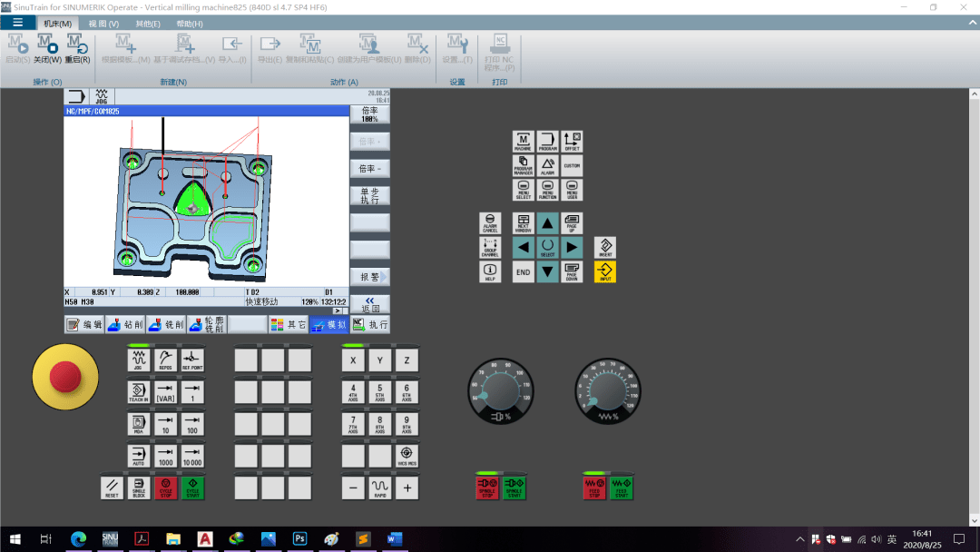Toggle JOG mode key
The image size is (980, 552).
pyautogui.click(x=139, y=360)
